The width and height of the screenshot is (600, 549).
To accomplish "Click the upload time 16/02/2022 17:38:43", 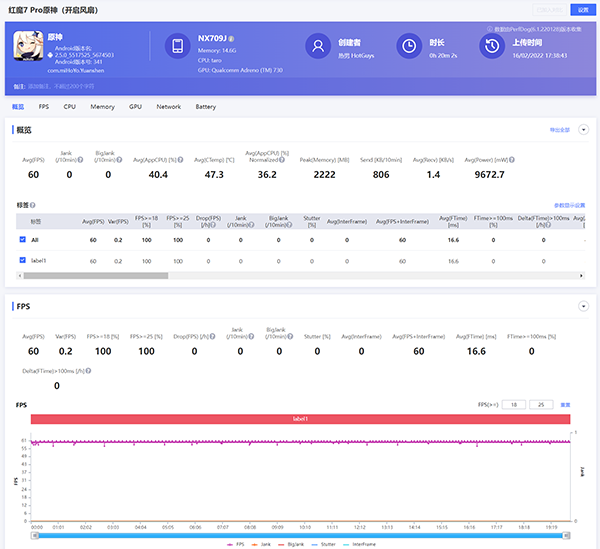I will point(540,55).
